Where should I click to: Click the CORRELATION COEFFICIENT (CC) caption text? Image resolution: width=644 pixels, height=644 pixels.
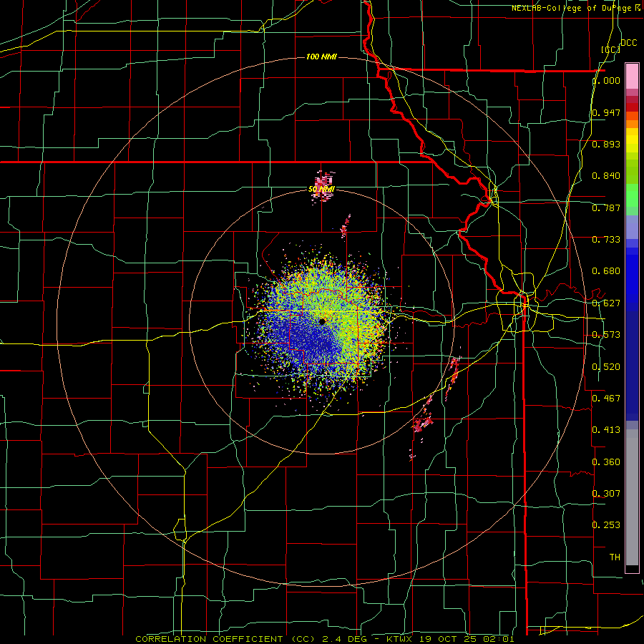[x=225, y=639]
